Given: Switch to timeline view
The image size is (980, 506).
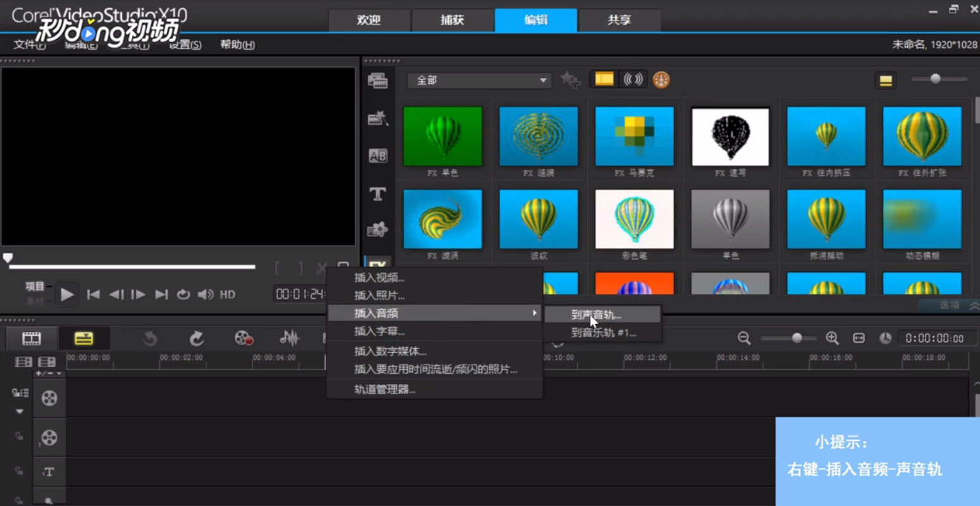Looking at the screenshot, I should click(x=84, y=339).
